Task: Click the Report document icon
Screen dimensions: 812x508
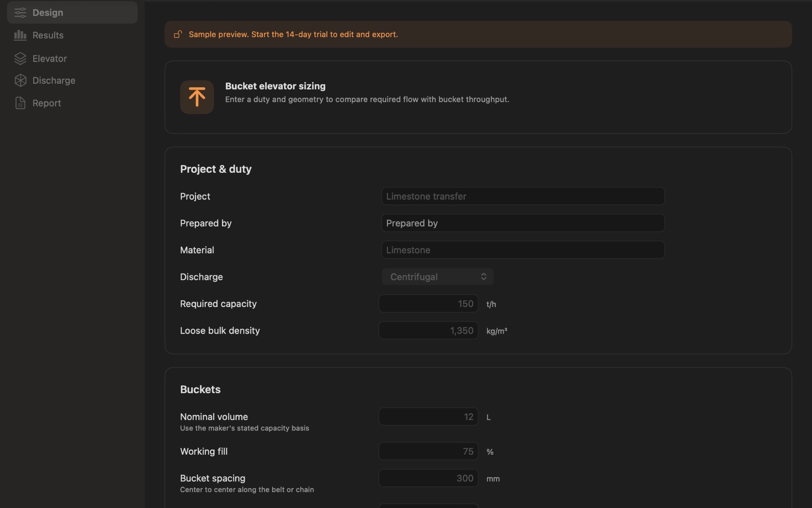Action: (x=20, y=103)
